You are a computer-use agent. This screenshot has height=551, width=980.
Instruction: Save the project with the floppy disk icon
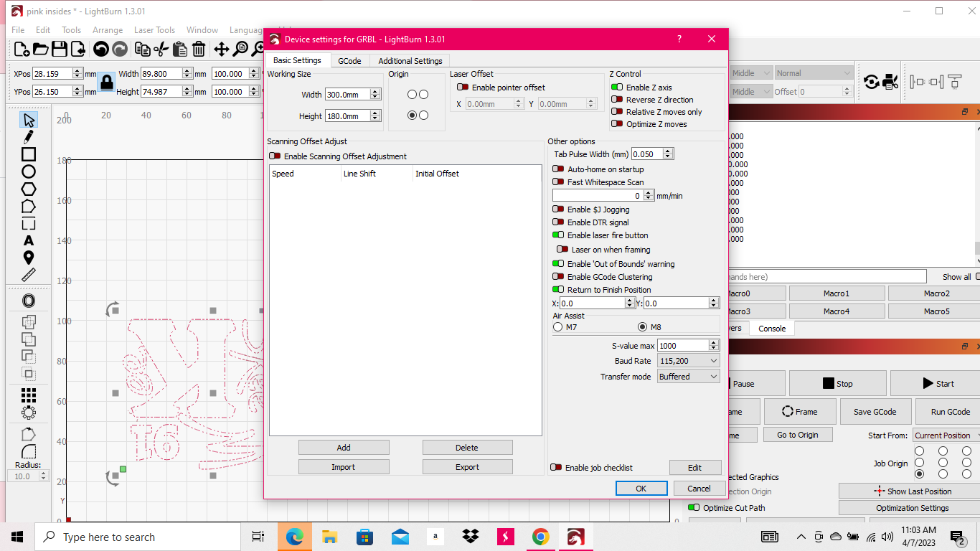[60, 49]
